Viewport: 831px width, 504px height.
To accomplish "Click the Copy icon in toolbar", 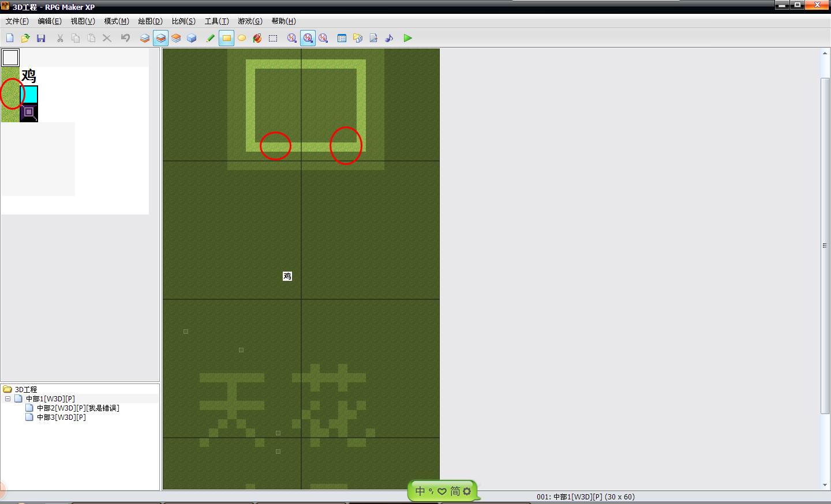I will (76, 38).
